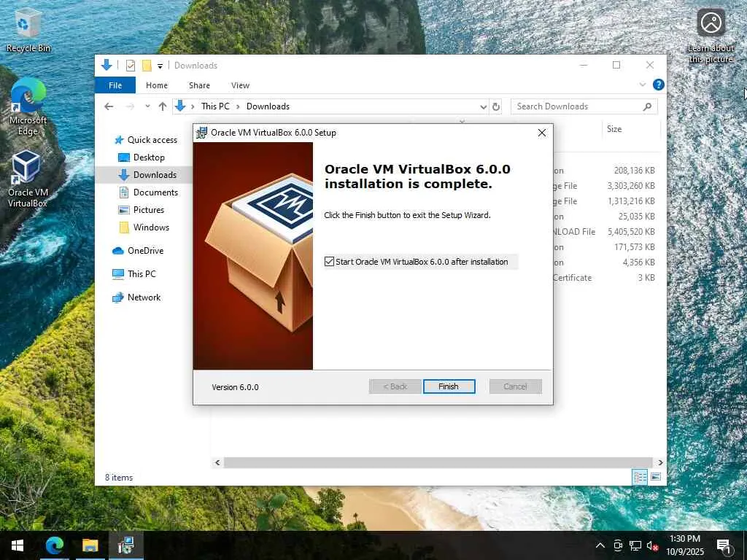
Task: Click the Up directory arrow in Explorer
Action: (163, 106)
